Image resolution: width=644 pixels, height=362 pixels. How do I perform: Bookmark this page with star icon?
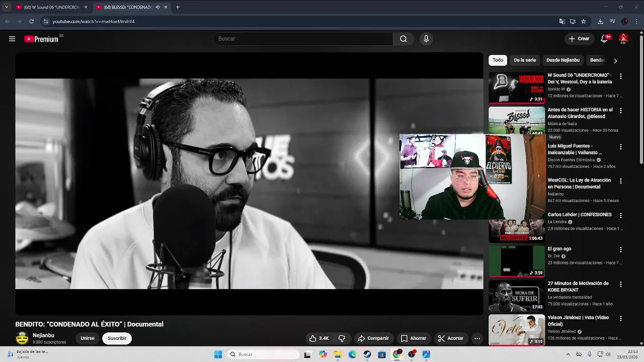tap(584, 22)
